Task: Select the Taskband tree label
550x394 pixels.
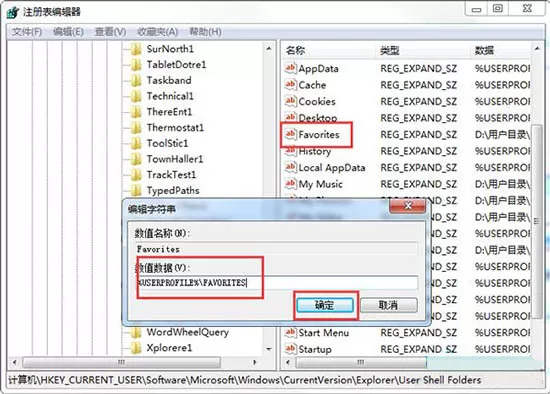Action: [x=169, y=80]
